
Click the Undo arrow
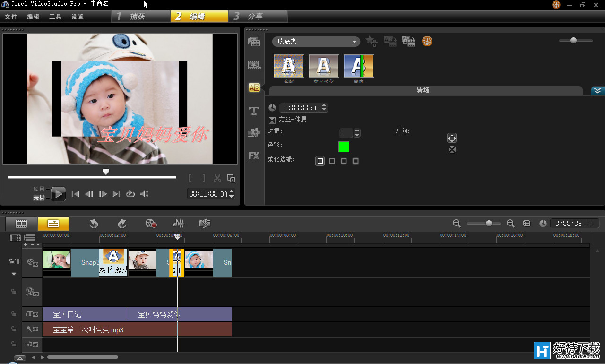pos(94,224)
